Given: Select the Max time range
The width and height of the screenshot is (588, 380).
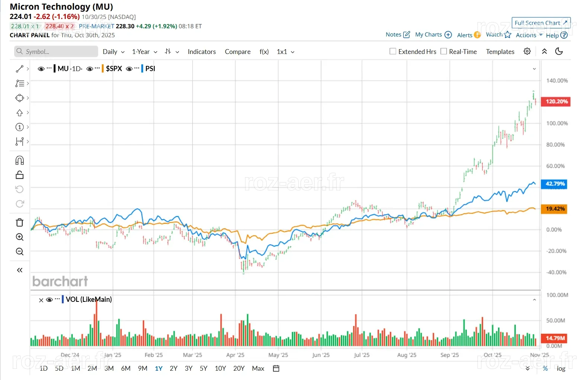Looking at the screenshot, I should [258, 368].
